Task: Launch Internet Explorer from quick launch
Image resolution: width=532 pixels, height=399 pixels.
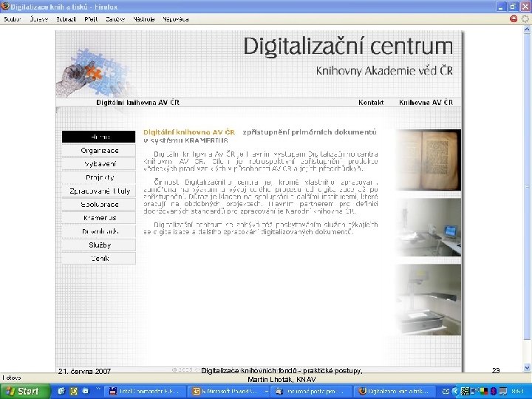Action: pos(62,392)
